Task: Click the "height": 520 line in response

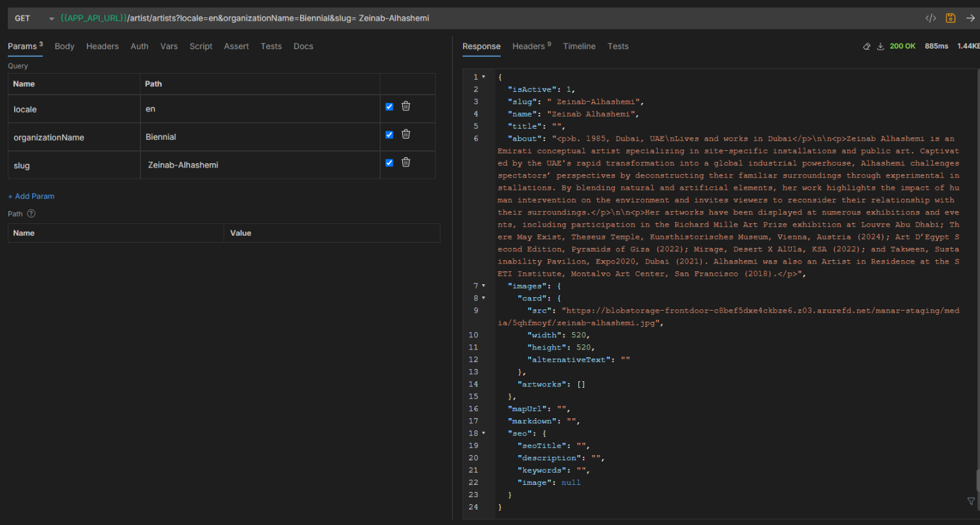Action: [x=561, y=348]
